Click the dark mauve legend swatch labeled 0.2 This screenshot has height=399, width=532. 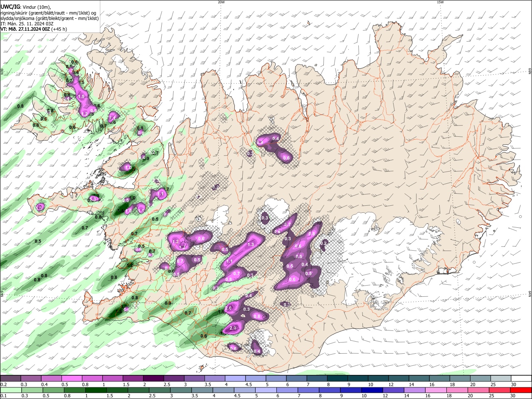tap(10, 378)
